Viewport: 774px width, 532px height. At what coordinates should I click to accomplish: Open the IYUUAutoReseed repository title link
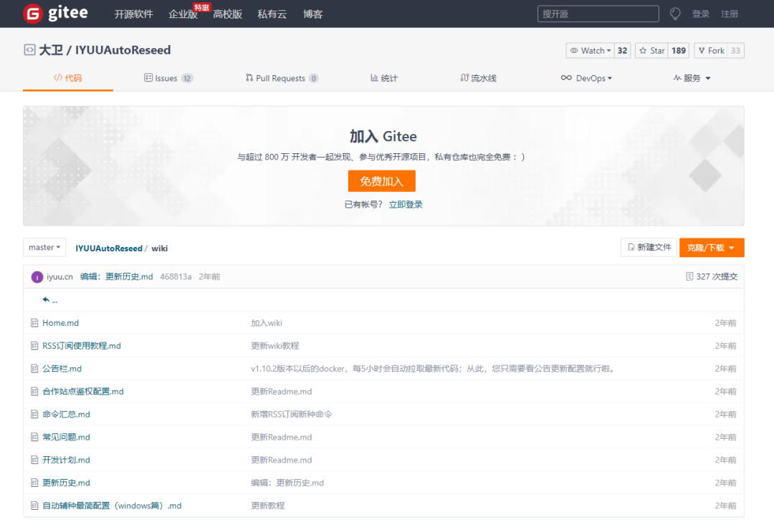123,50
